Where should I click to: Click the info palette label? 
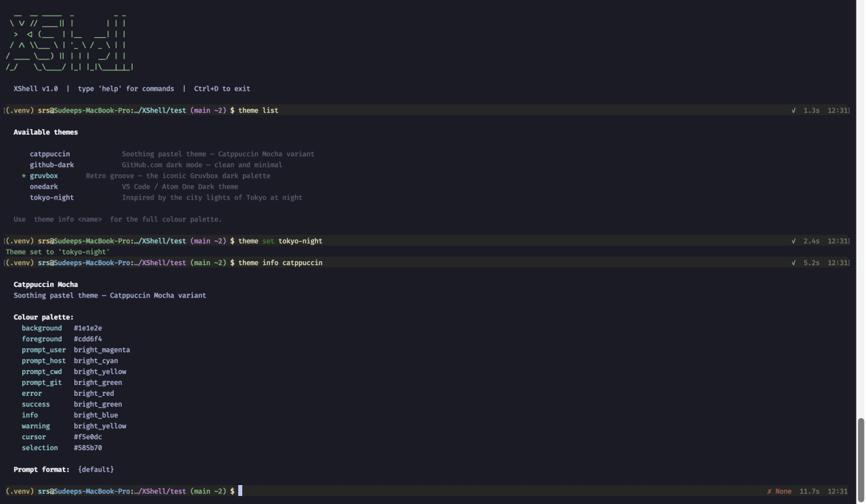coord(30,415)
